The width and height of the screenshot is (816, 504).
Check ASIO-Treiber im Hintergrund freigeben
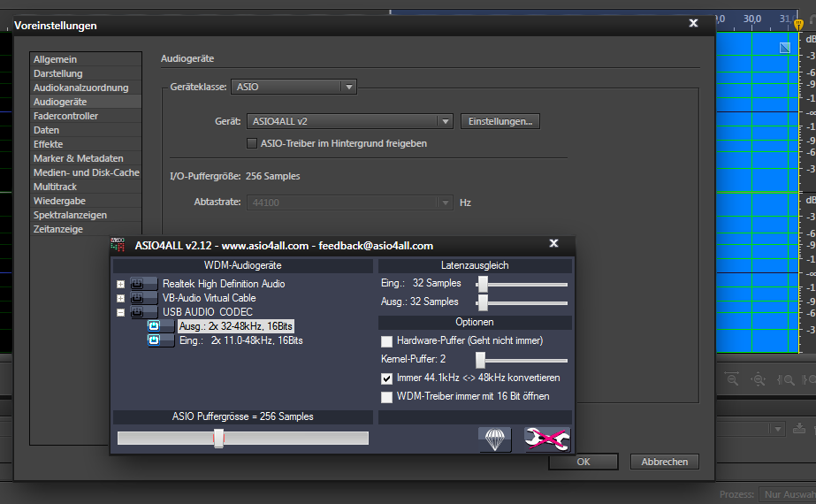click(x=252, y=143)
